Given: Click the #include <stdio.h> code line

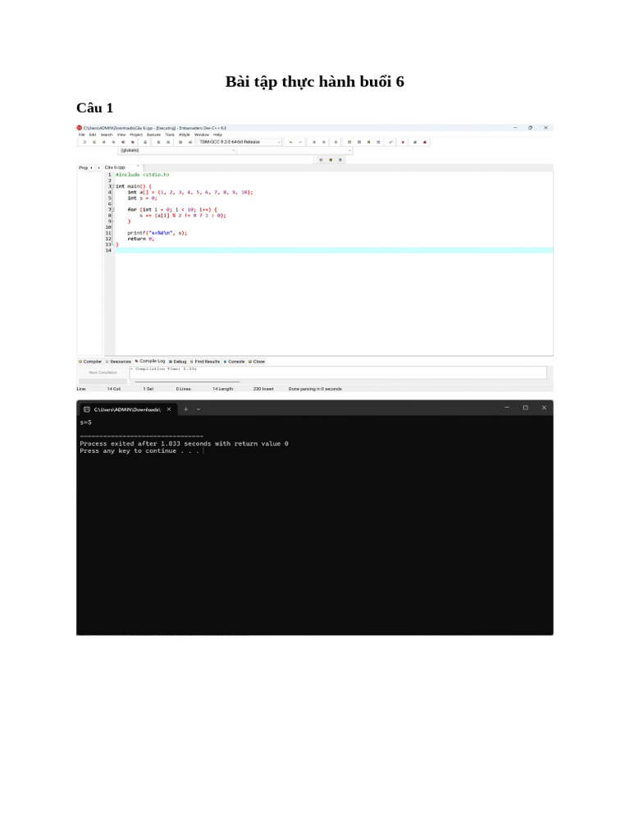Looking at the screenshot, I should [143, 175].
